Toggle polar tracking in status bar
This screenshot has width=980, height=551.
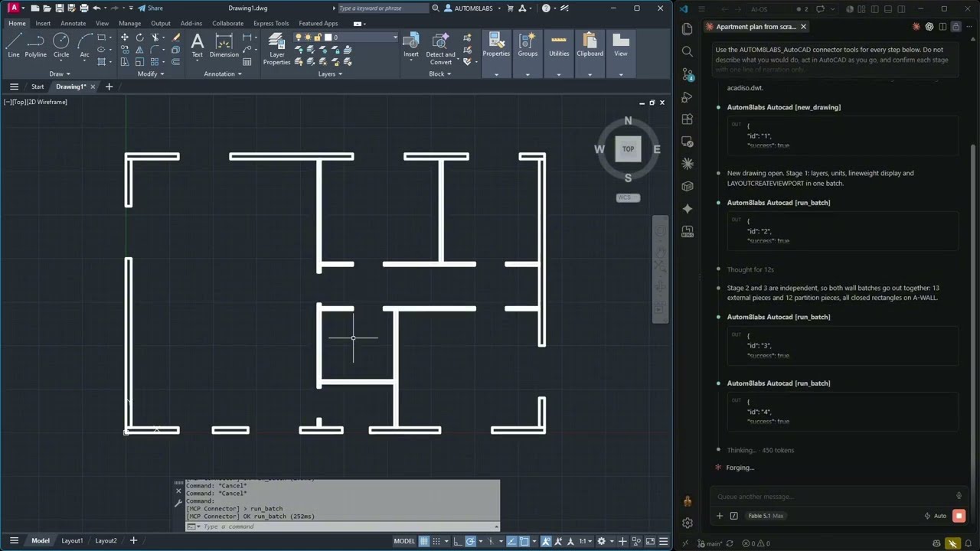click(x=471, y=541)
